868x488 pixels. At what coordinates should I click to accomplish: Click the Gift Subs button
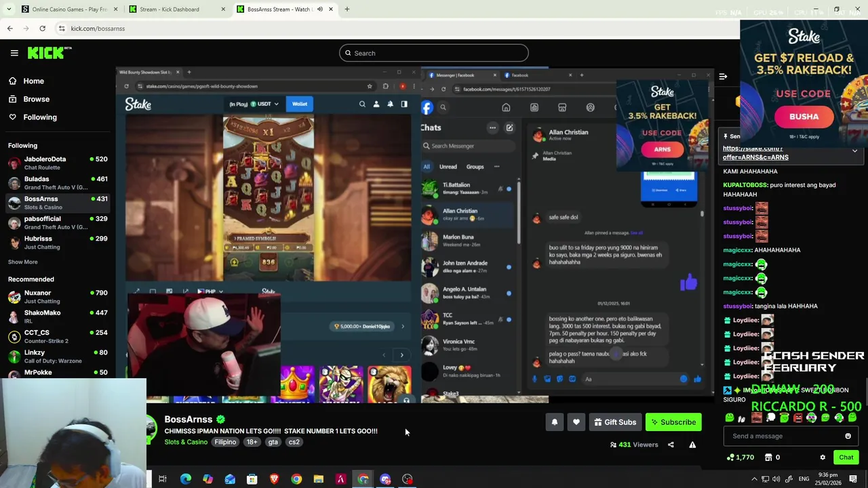615,422
